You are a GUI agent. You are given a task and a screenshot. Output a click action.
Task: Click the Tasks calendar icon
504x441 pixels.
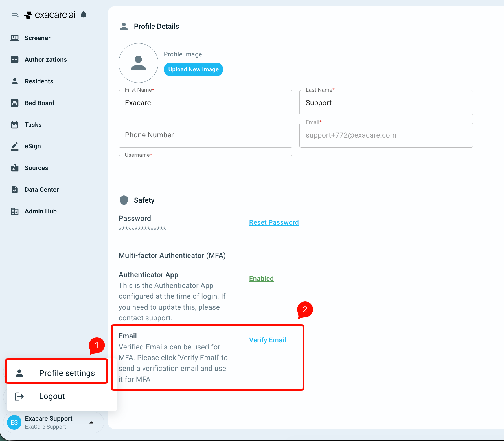[15, 125]
